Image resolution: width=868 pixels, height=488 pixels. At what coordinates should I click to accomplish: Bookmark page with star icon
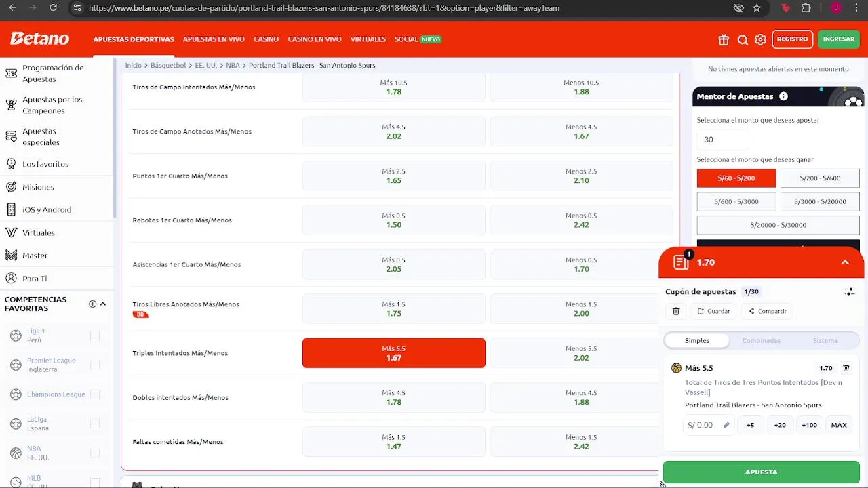coord(757,8)
